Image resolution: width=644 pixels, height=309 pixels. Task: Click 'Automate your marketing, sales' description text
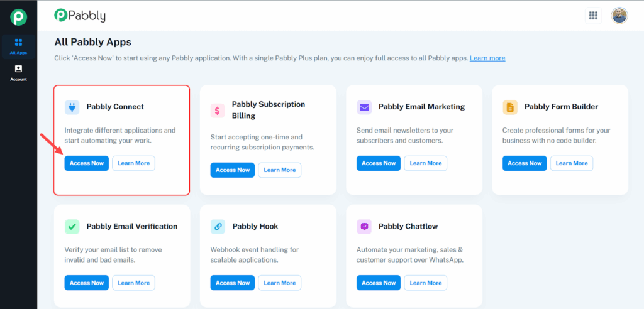click(x=410, y=255)
